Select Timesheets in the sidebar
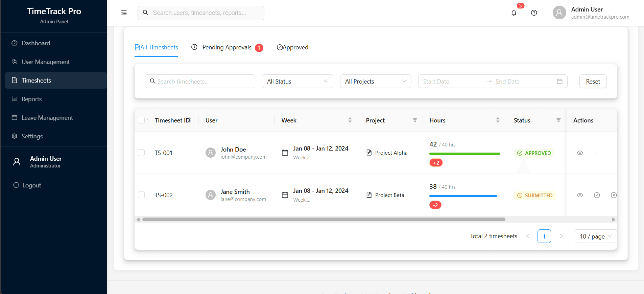 pos(56,80)
